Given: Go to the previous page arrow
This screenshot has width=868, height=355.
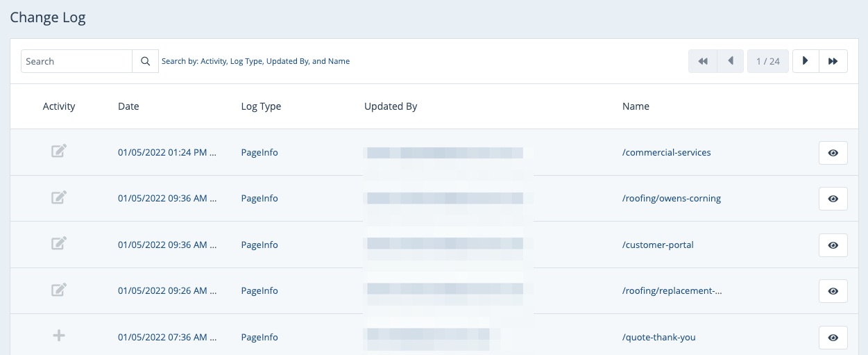Looking at the screenshot, I should point(730,61).
